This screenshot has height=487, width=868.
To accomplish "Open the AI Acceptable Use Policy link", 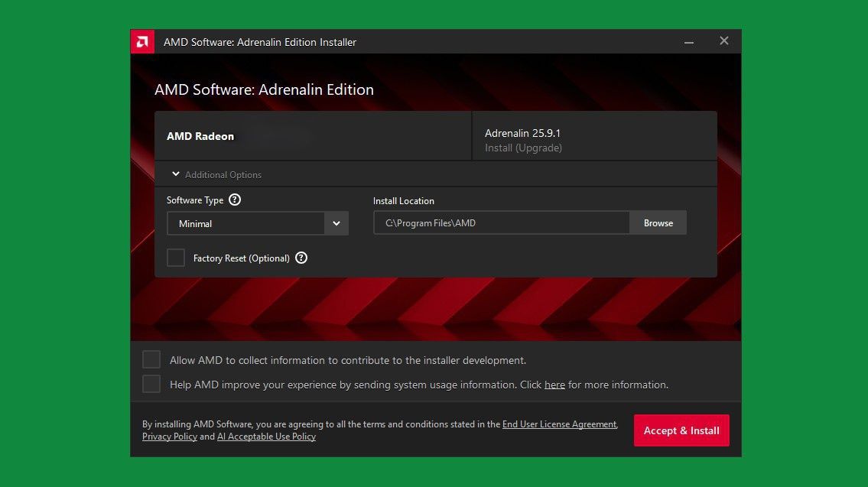I will 266,437.
